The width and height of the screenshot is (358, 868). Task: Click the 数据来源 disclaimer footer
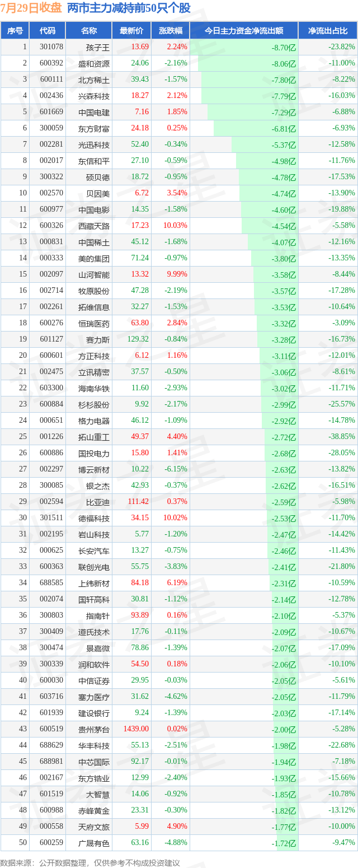pyautogui.click(x=90, y=863)
